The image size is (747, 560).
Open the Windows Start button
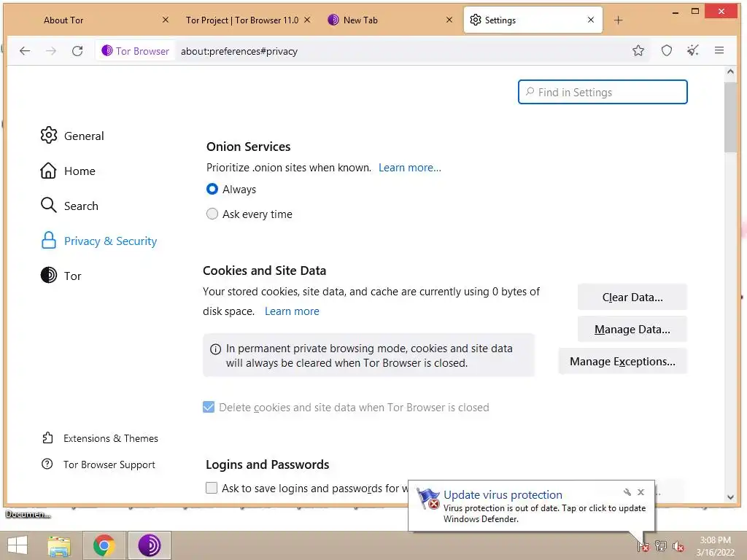tap(18, 545)
